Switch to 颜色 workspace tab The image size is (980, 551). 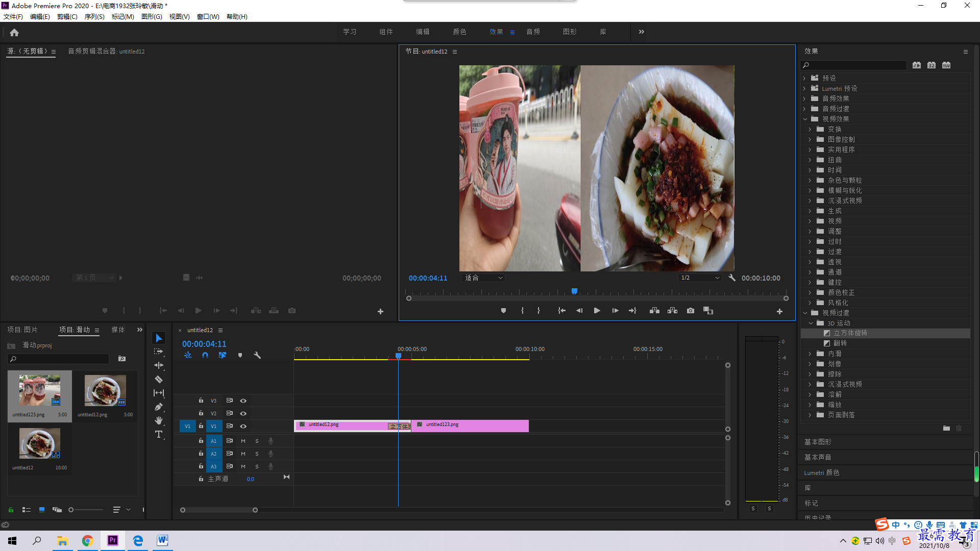[x=459, y=32]
